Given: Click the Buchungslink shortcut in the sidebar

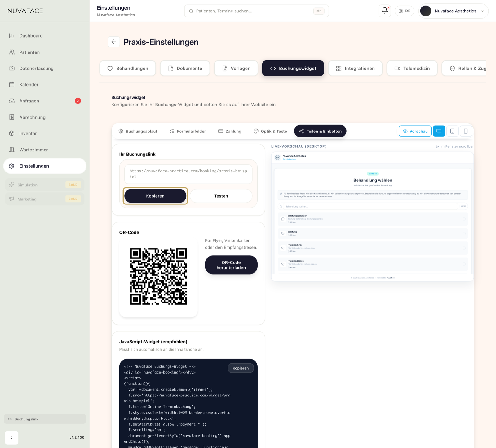Looking at the screenshot, I should pos(45,419).
